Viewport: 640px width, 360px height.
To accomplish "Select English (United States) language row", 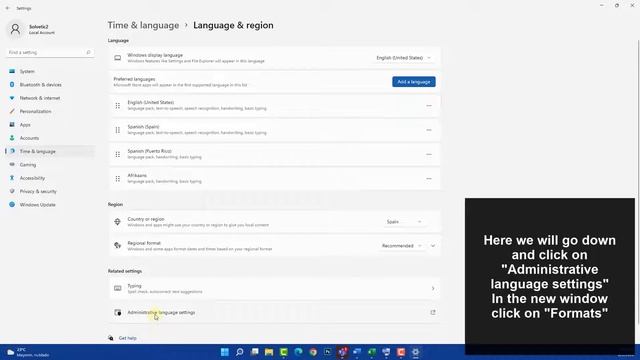I will [274, 106].
